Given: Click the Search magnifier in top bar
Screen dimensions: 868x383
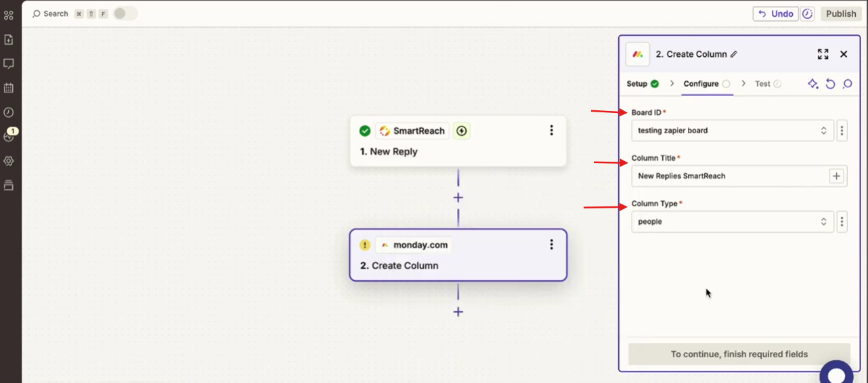Looking at the screenshot, I should [x=37, y=14].
